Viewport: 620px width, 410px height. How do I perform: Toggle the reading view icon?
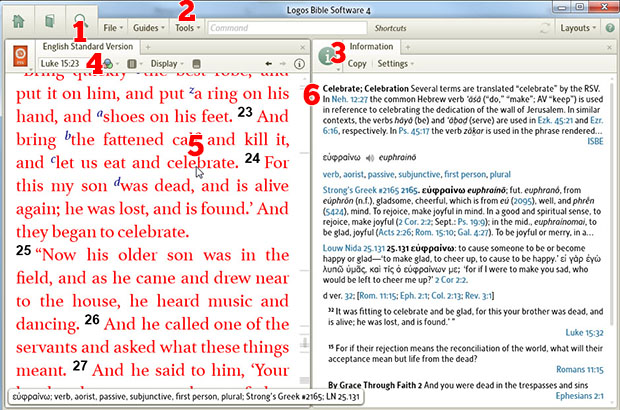coord(197,64)
